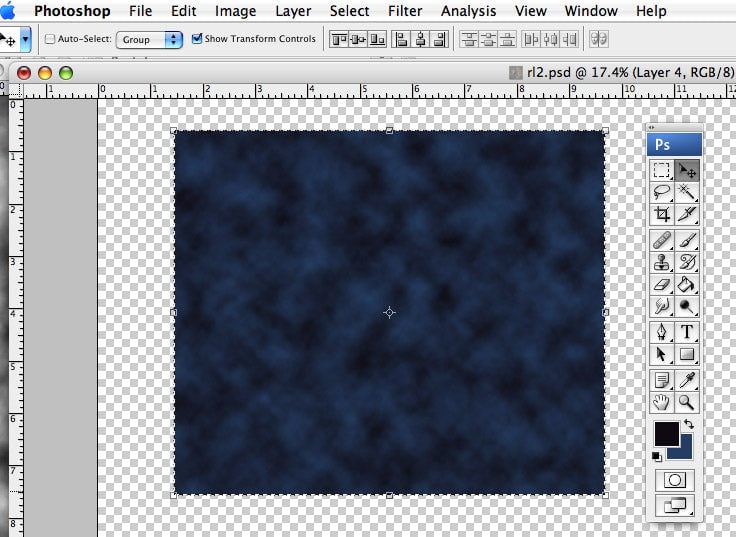The height and width of the screenshot is (537, 736).
Task: Select the Smudge tool
Action: click(662, 307)
